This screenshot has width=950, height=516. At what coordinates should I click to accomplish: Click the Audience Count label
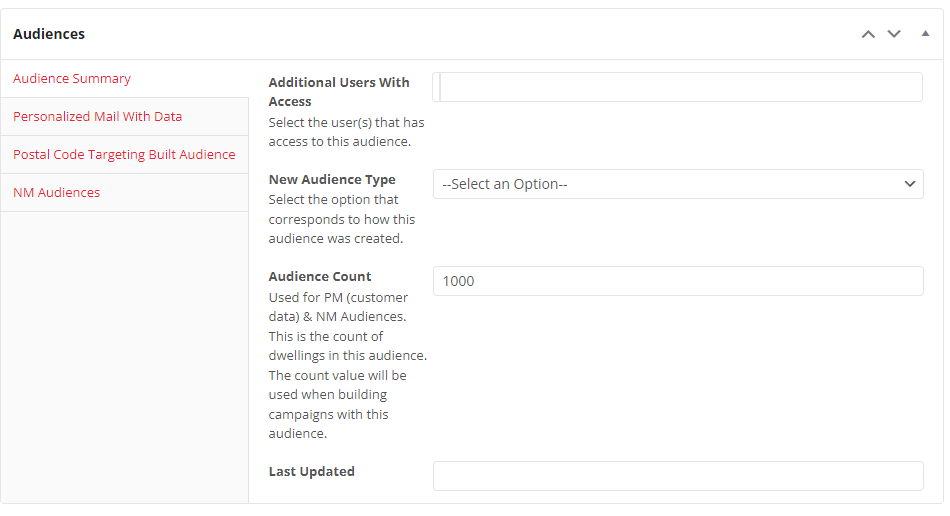(320, 277)
